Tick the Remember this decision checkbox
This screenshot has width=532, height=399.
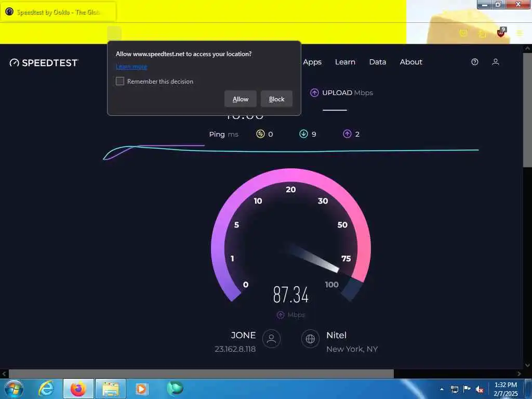point(120,81)
